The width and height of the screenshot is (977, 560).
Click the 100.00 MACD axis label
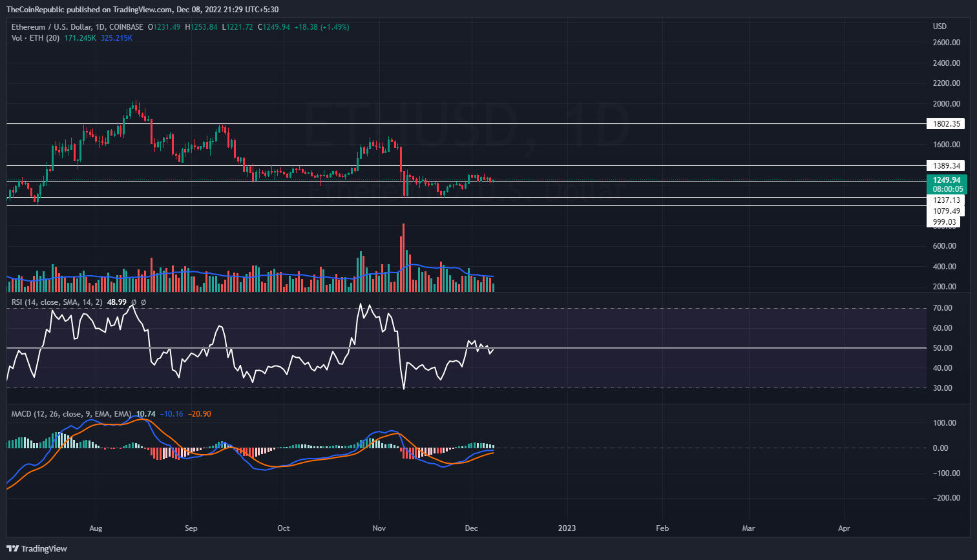(x=944, y=423)
